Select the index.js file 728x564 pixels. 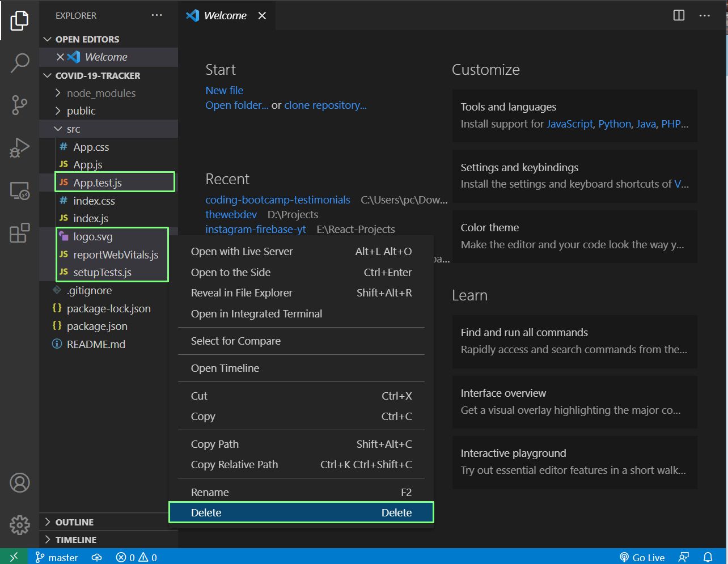[x=109, y=218]
